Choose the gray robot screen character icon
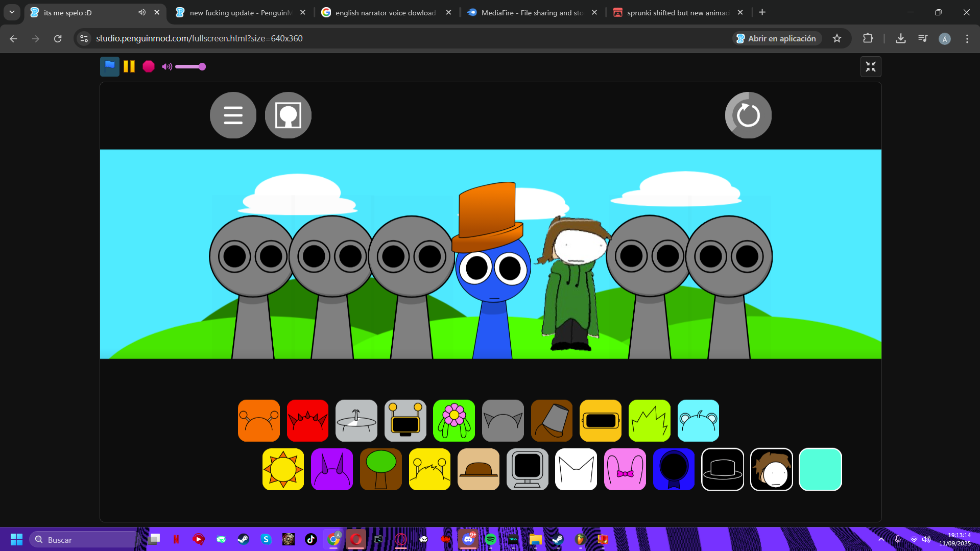The height and width of the screenshot is (551, 980). pyautogui.click(x=405, y=420)
